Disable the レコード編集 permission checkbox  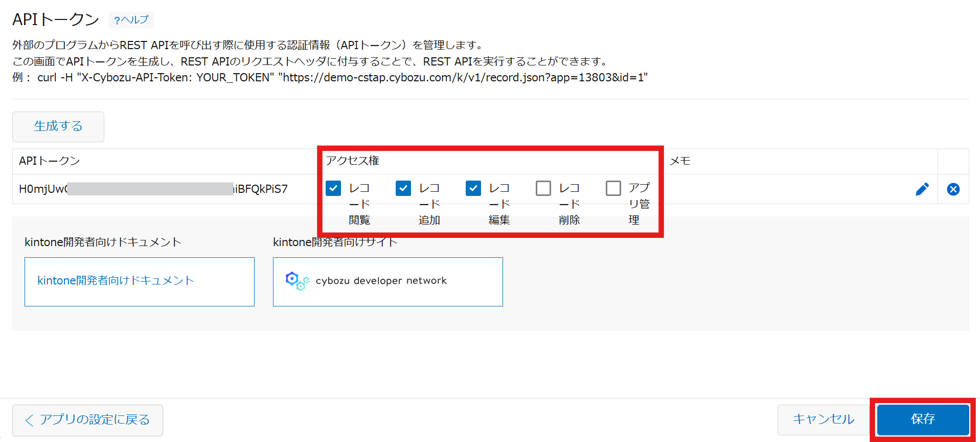pos(473,188)
